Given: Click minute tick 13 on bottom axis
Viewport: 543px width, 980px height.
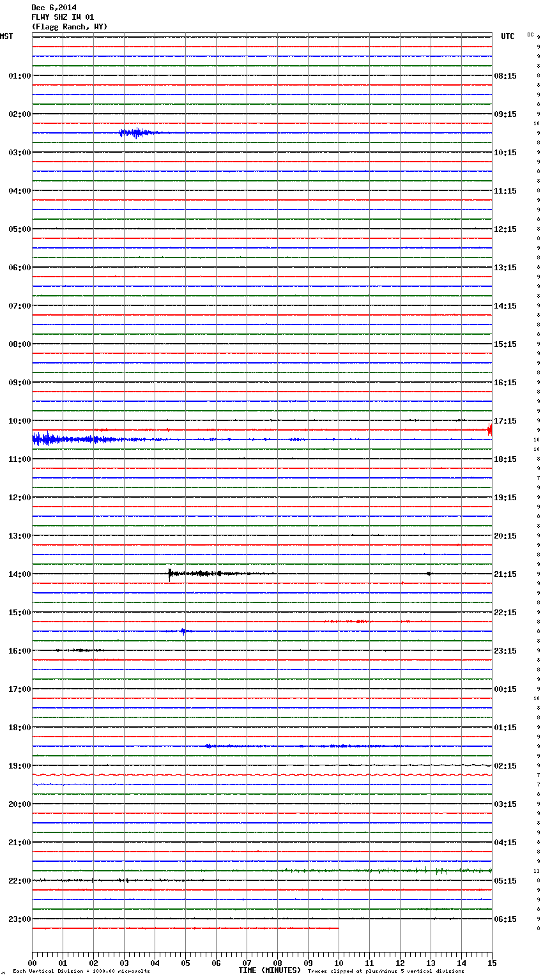Looking at the screenshot, I should pyautogui.click(x=431, y=963).
